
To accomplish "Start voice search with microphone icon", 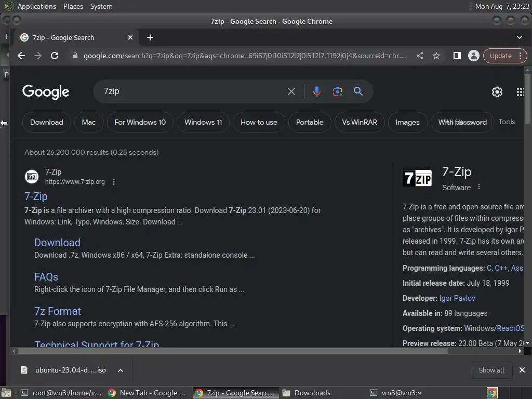I will [317, 91].
